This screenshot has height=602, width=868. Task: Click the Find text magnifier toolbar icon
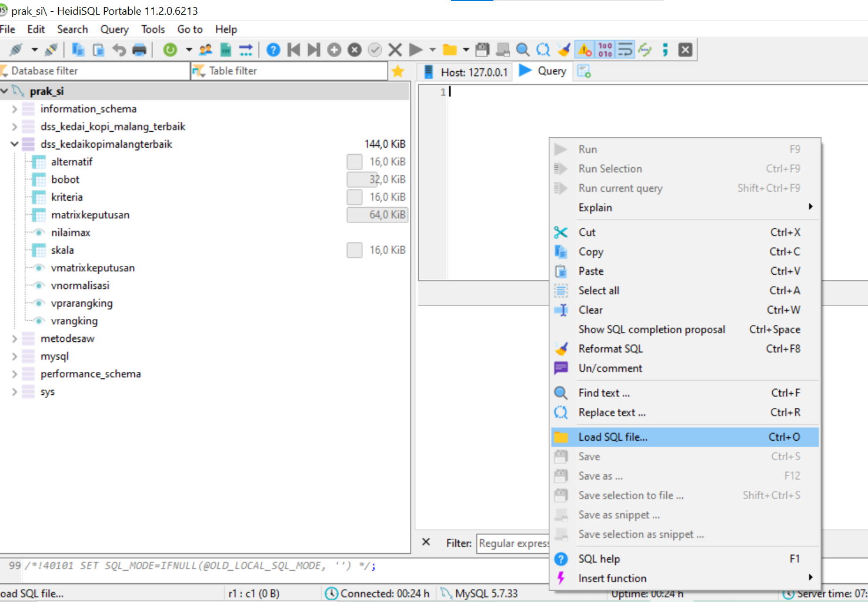click(523, 50)
